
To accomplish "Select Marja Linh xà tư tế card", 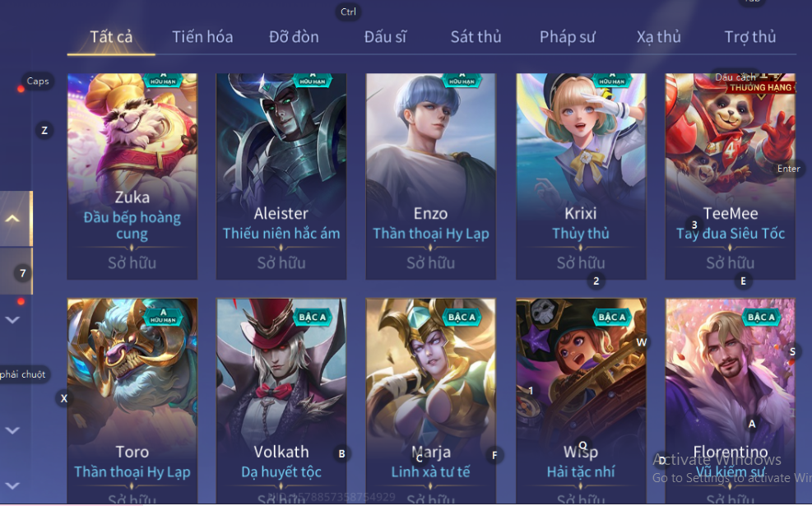I will 430,401.
